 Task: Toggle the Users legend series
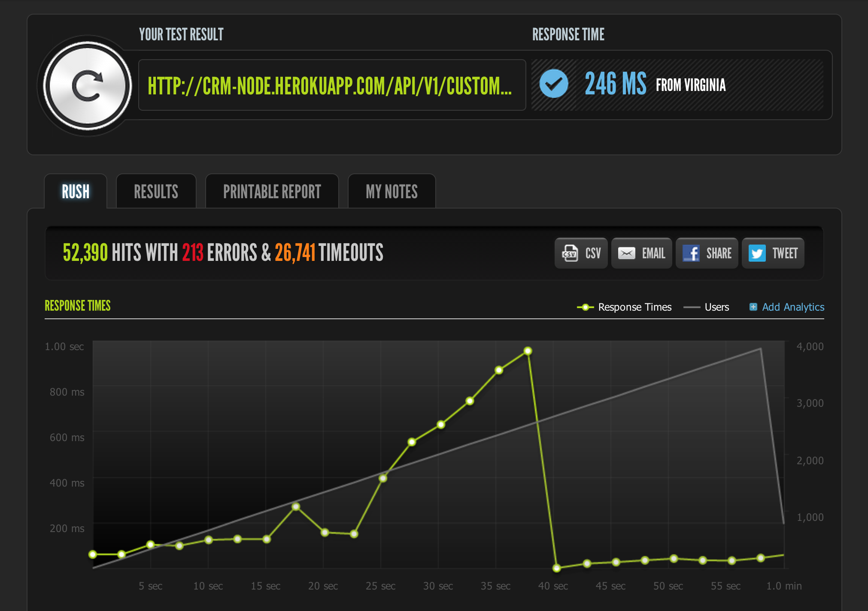[x=706, y=307]
